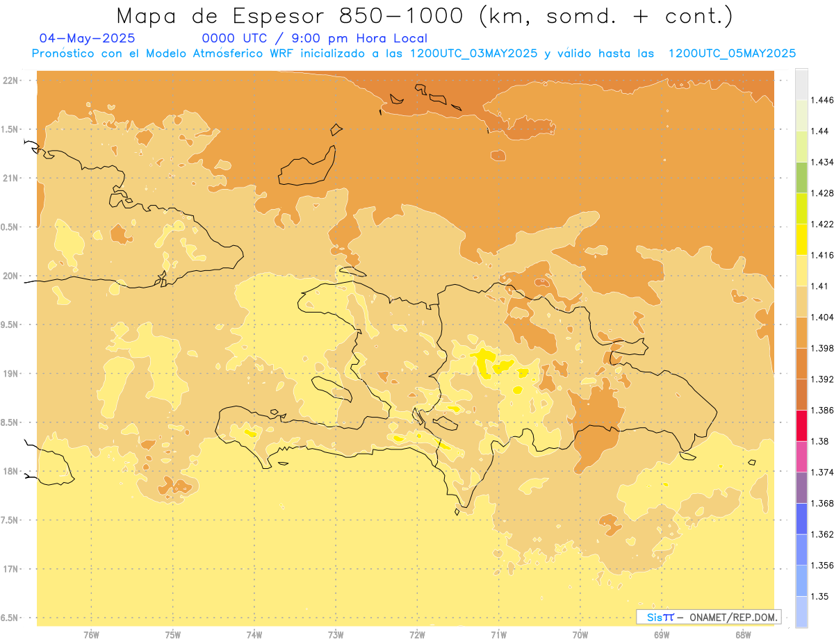
Task: Click the red color bar segment above 1.38
Action: [801, 425]
